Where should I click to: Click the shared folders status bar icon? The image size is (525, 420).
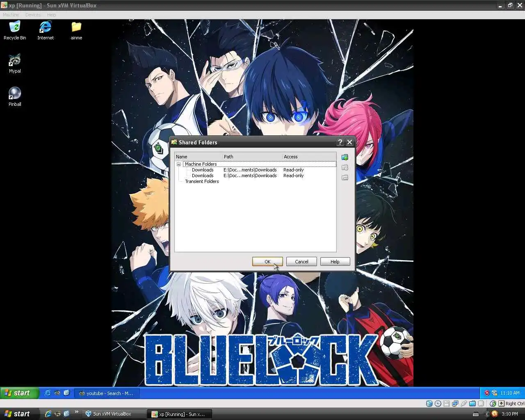[472, 404]
